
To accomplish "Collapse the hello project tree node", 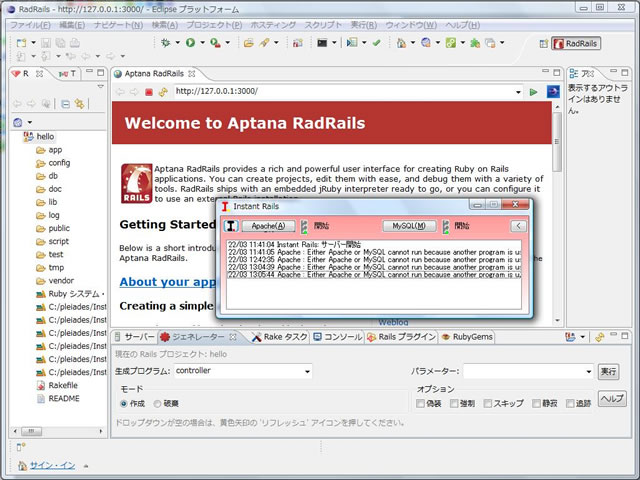I will 15,137.
